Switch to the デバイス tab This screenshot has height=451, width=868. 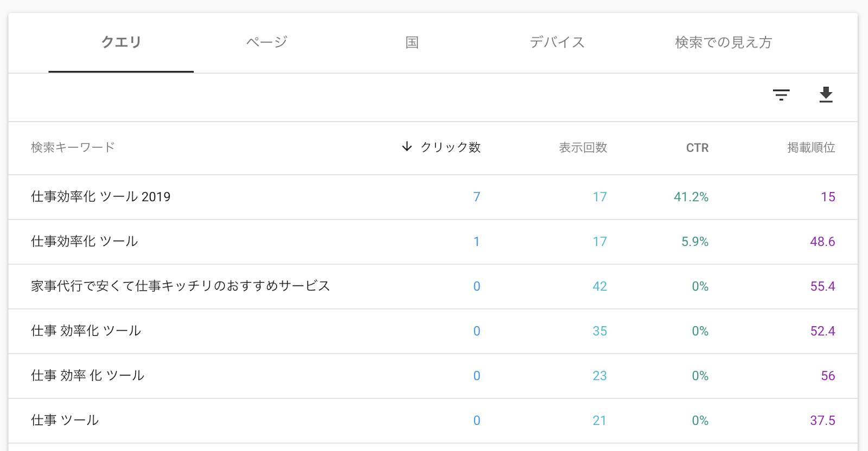pos(557,42)
